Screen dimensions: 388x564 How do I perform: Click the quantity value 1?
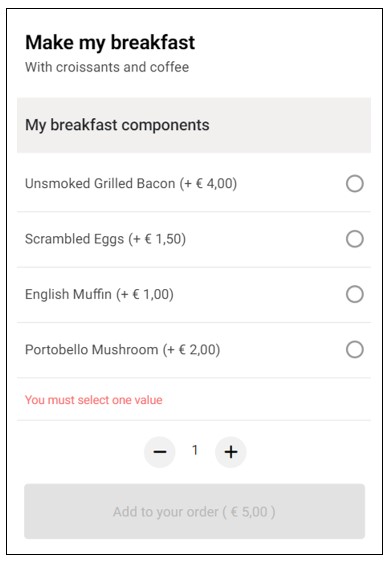point(195,450)
